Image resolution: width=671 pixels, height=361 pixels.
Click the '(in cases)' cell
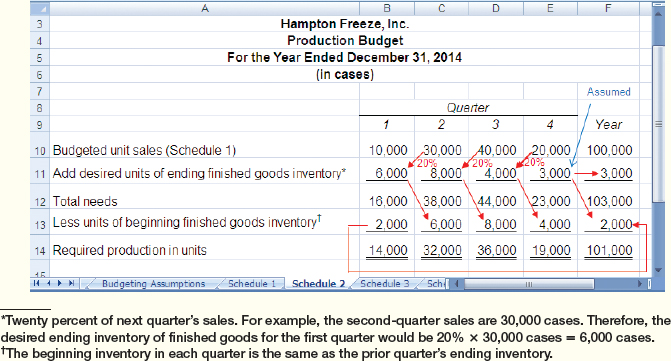click(x=345, y=74)
